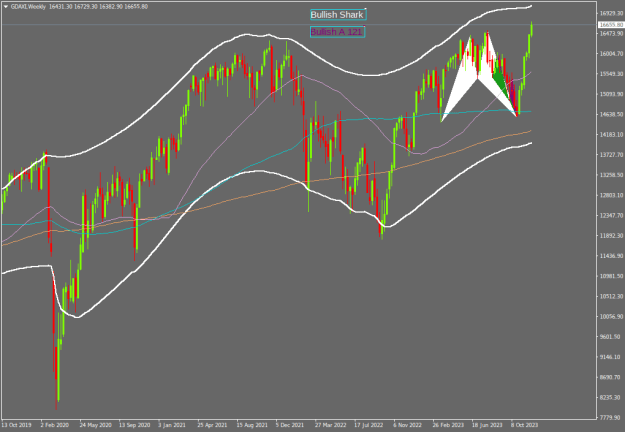Click the 10056.90 price axis label

click(x=611, y=317)
